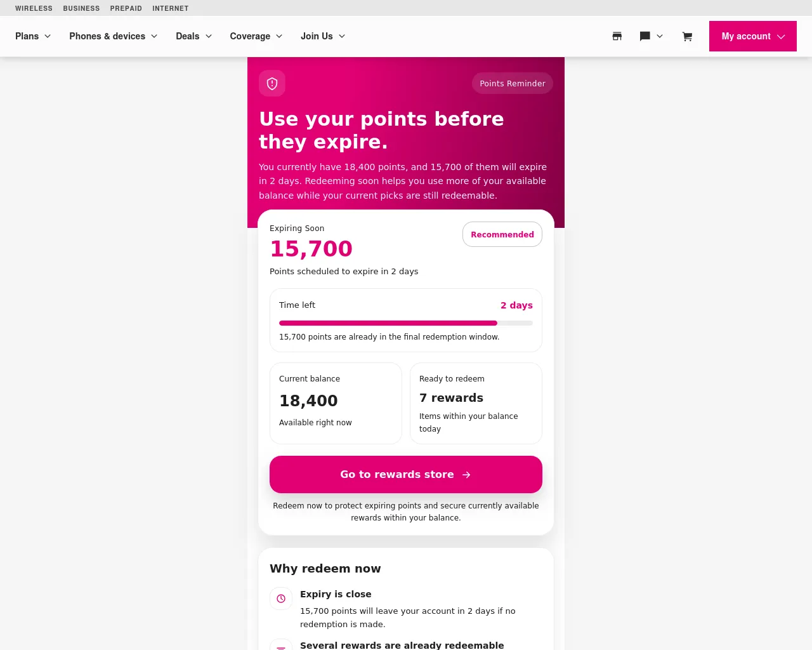Screen dimensions: 812x650
Task: Expand the Deals menu
Action: 194,36
